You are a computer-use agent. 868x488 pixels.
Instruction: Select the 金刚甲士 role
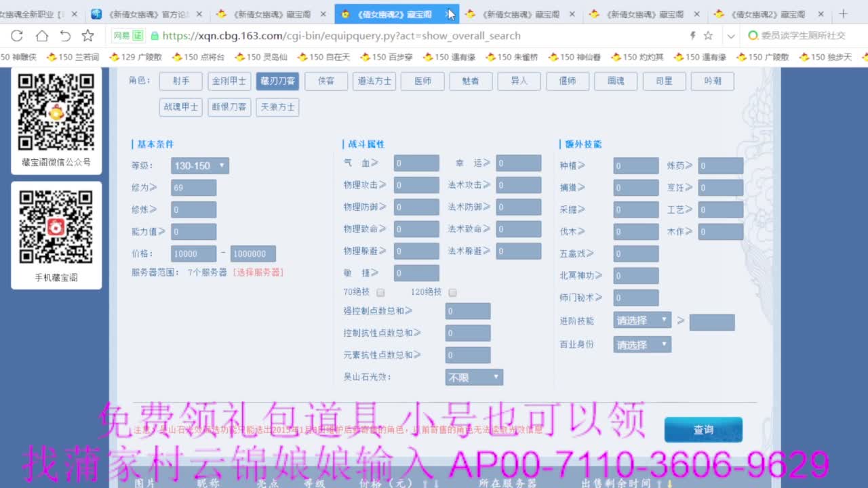click(229, 81)
